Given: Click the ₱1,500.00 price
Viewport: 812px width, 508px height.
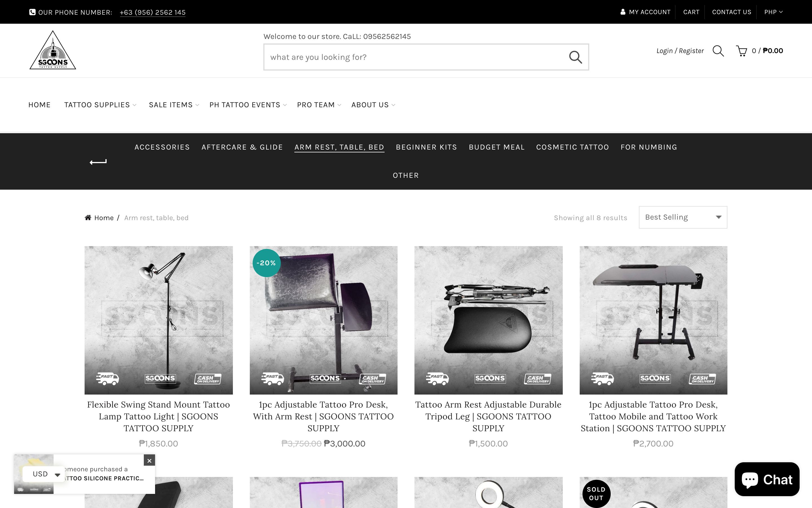Looking at the screenshot, I should (488, 443).
